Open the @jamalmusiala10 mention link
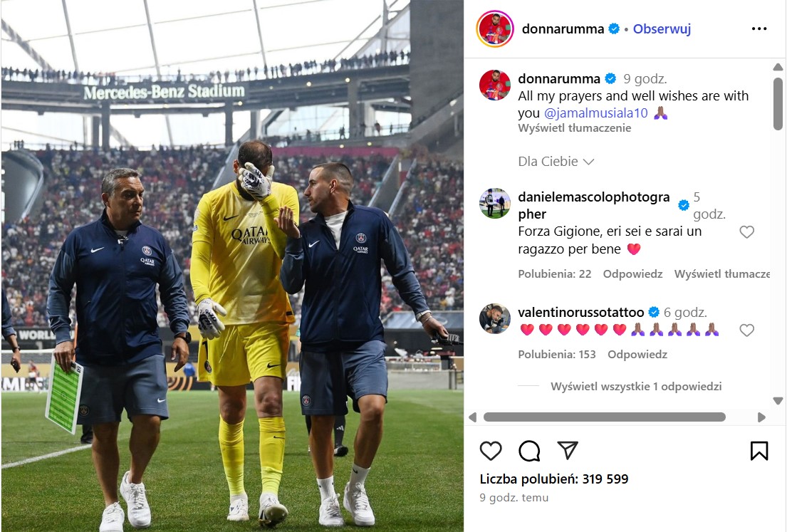 tap(596, 113)
